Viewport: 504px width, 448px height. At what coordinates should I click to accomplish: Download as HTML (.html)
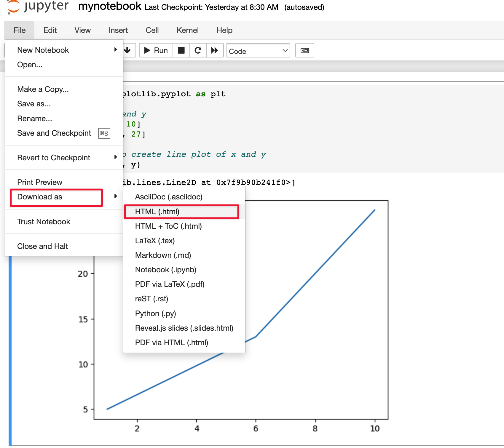(184, 212)
